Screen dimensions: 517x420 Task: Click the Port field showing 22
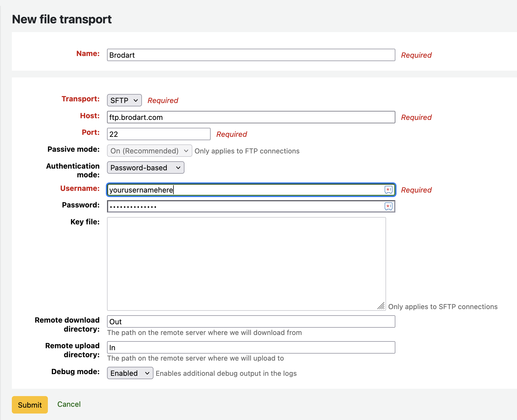159,134
